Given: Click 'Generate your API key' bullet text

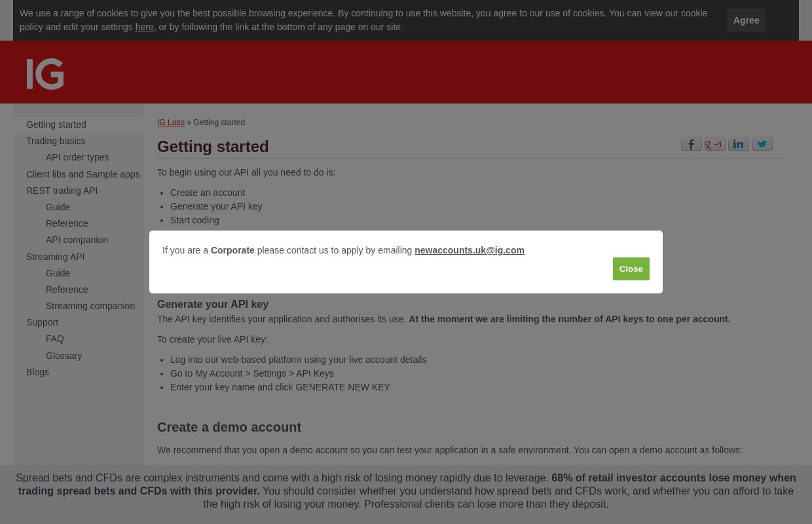Looking at the screenshot, I should (x=216, y=206).
